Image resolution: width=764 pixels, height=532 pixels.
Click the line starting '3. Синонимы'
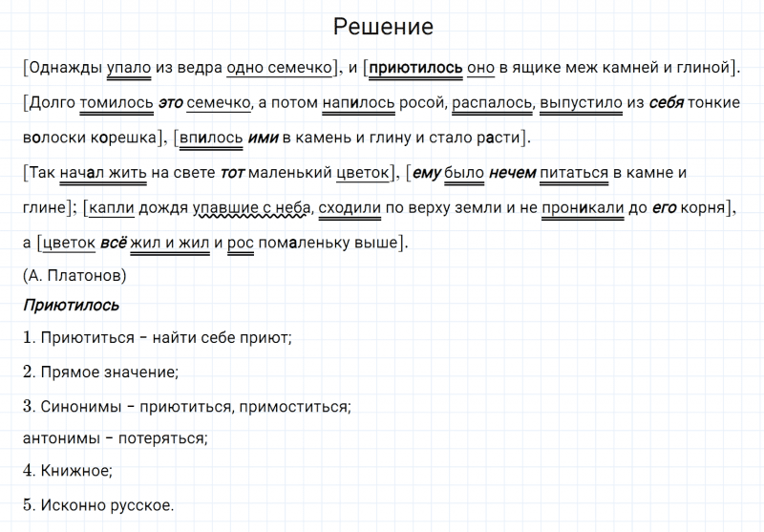[187, 407]
